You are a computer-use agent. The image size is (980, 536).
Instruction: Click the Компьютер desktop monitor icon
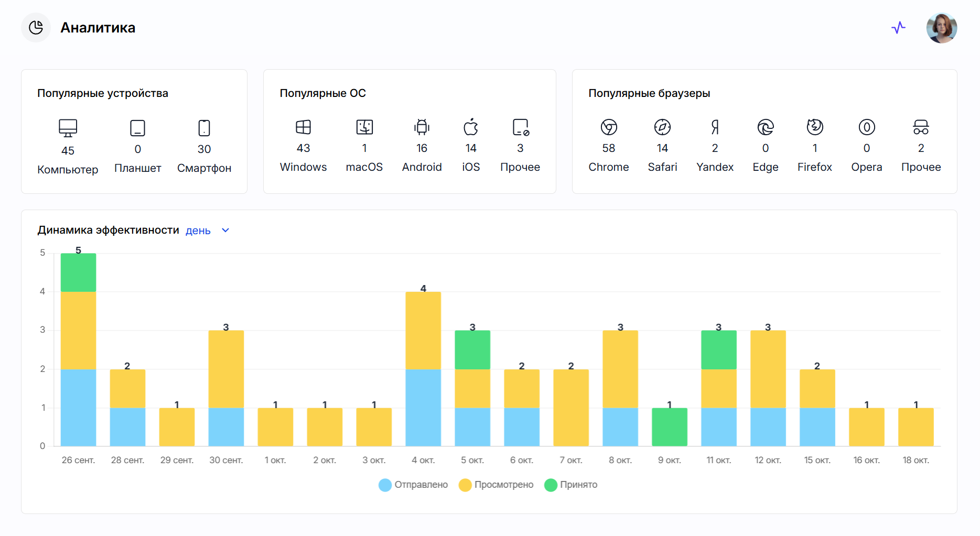point(68,128)
